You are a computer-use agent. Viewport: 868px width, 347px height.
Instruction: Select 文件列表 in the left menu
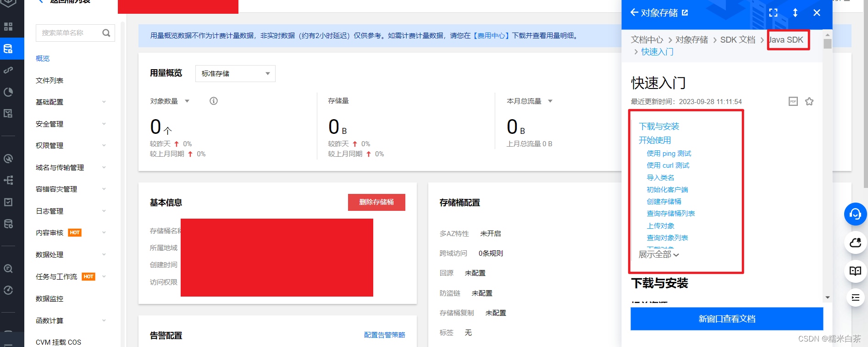50,80
